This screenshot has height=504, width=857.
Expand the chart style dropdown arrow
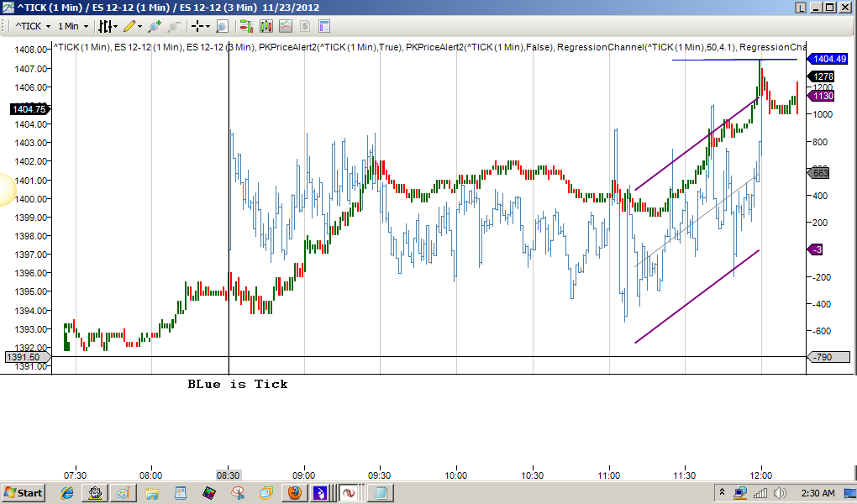click(x=116, y=26)
